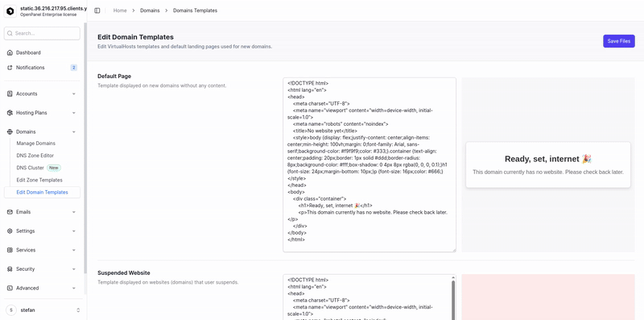This screenshot has width=644, height=320.
Task: Collapse the Domains menu chevron
Action: click(x=74, y=131)
